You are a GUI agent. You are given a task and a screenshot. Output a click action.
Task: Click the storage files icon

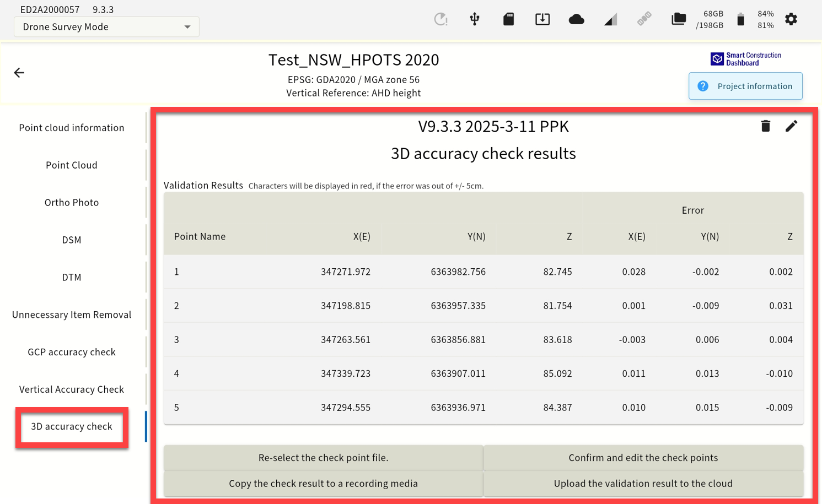pyautogui.click(x=679, y=19)
